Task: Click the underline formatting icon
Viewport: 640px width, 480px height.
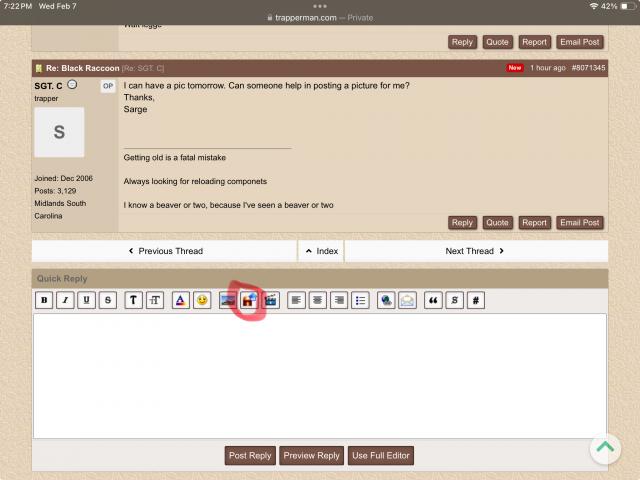Action: pos(87,300)
